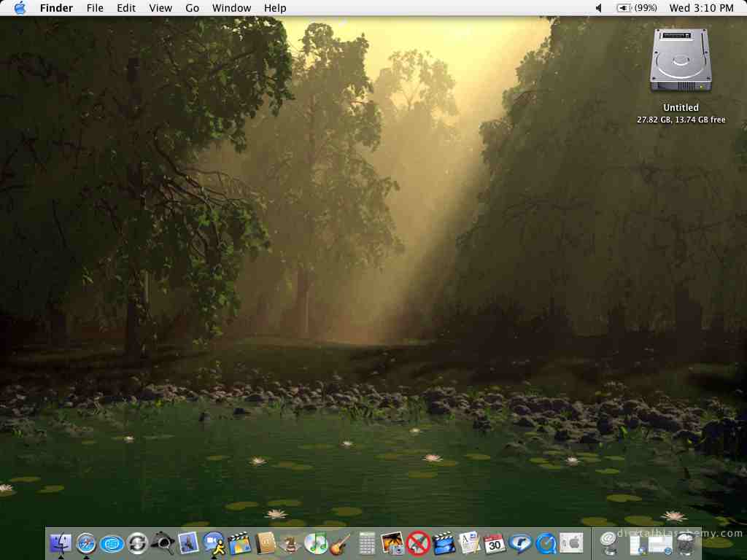Screen dimensions: 747x560
Task: Open Sherlock hat and magnifier icon
Action: 163,542
